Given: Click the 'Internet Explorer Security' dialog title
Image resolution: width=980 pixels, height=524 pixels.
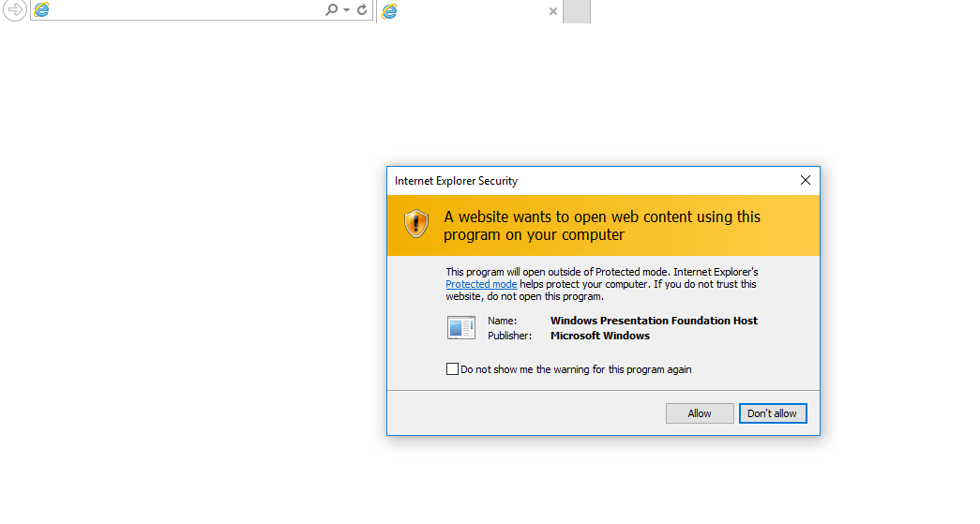Looking at the screenshot, I should (457, 181).
